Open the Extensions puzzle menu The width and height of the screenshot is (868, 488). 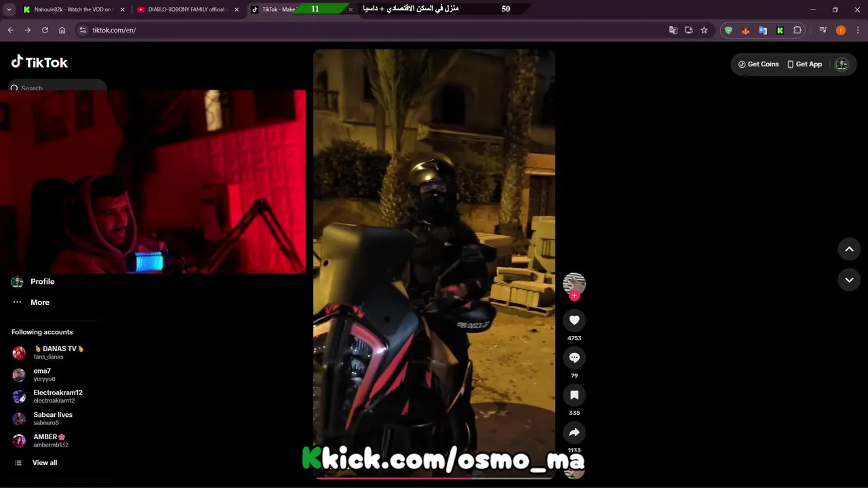point(797,30)
